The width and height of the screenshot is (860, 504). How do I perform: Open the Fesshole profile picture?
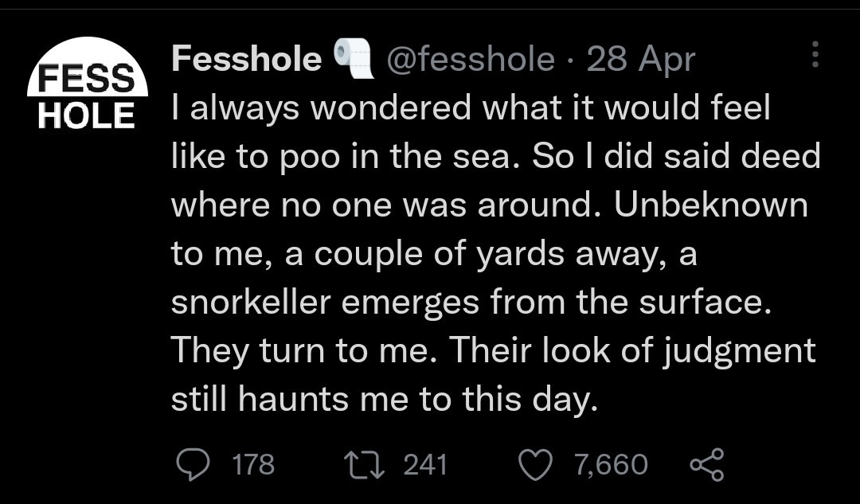[x=88, y=84]
